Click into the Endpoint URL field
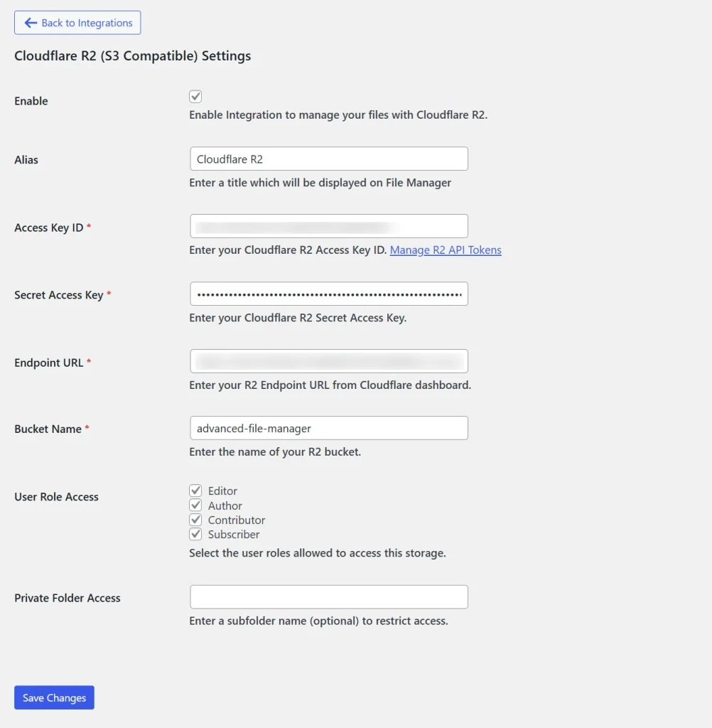The image size is (712, 728). (x=328, y=361)
